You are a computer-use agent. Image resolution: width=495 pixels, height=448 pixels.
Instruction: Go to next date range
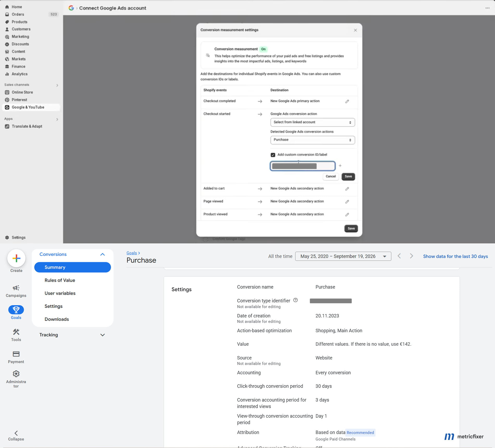point(411,256)
